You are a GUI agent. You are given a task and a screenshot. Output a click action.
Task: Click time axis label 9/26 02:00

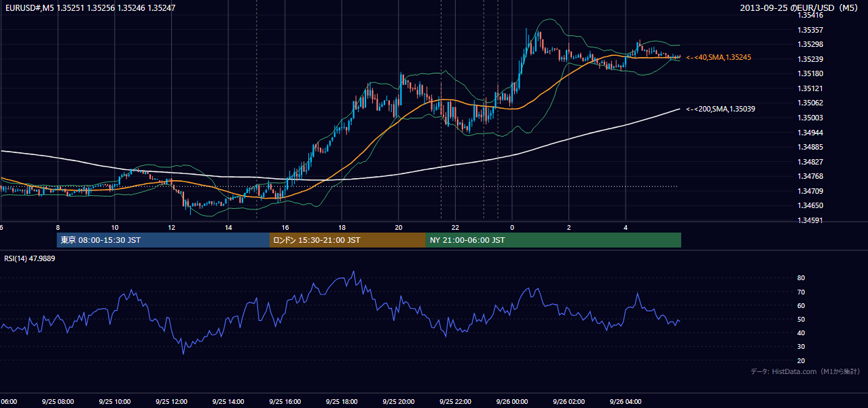pos(569,402)
